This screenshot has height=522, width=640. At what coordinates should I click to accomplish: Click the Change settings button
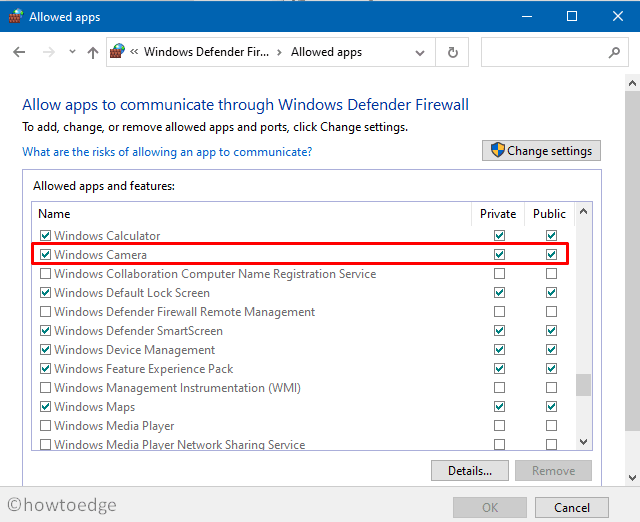tap(541, 151)
